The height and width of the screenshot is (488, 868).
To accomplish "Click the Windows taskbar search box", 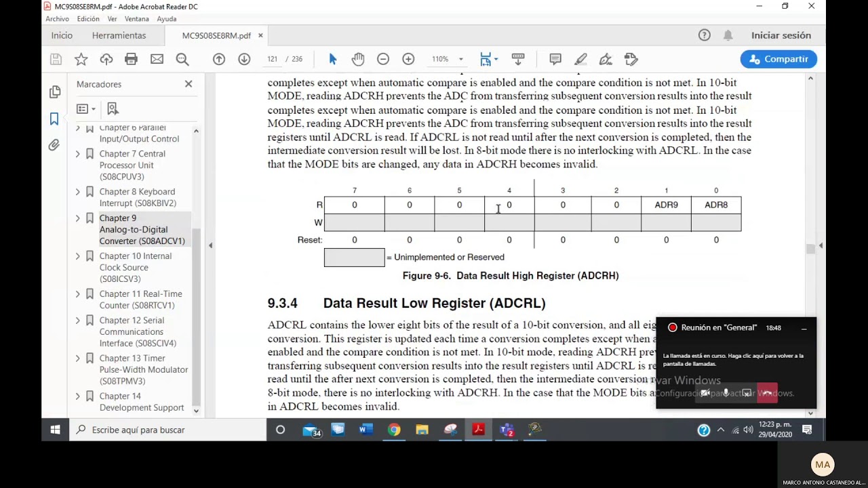I will tap(167, 430).
